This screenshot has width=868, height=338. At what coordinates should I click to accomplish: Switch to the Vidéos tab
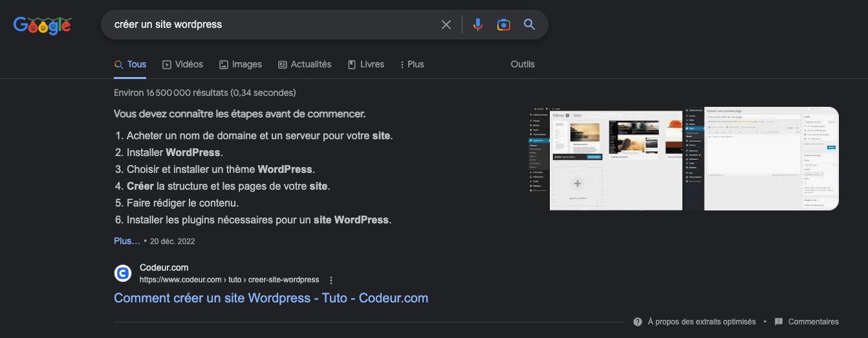coord(182,64)
